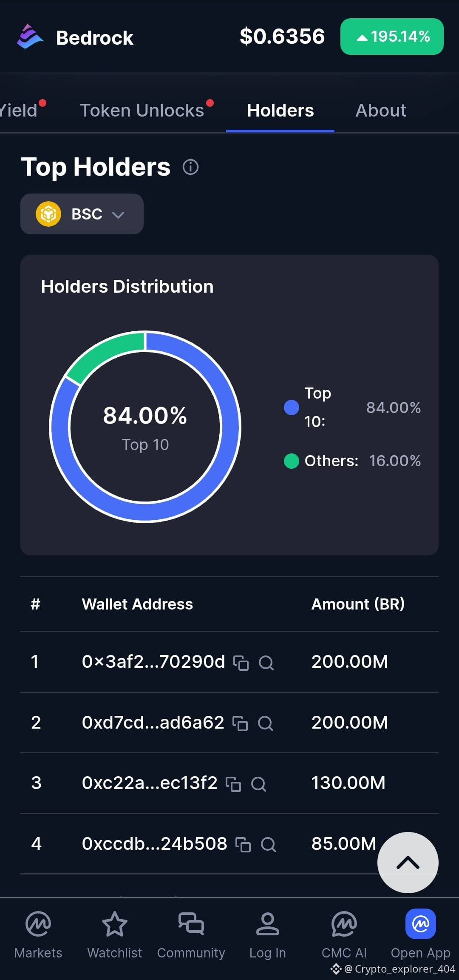This screenshot has height=980, width=459.
Task: Switch to the Token Unlocks tab
Action: pos(142,111)
